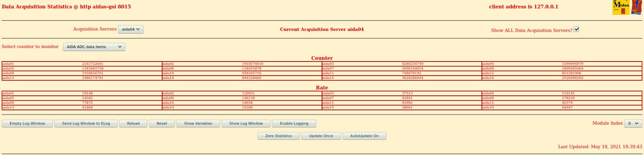644x155 pixels.
Task: Click counter value 134055878
Action: coord(252,69)
